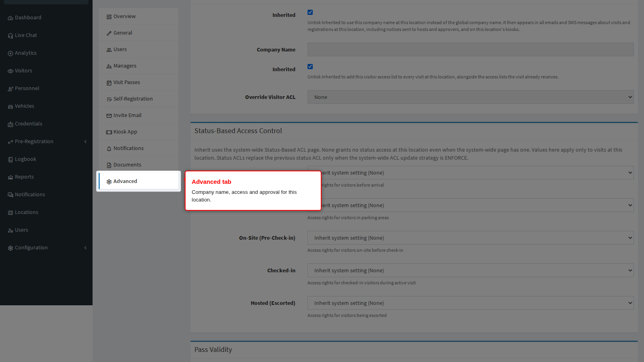Click the General tab pencil icon

[109, 33]
